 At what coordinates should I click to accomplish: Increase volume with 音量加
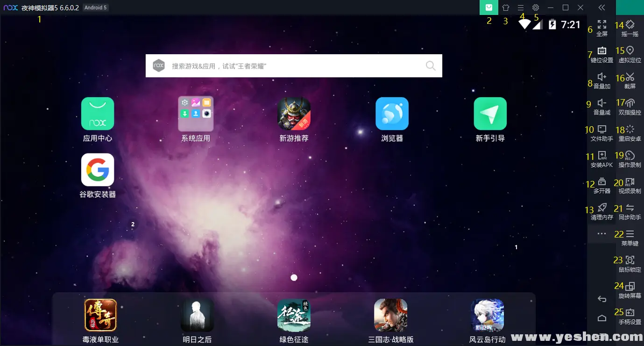[602, 78]
